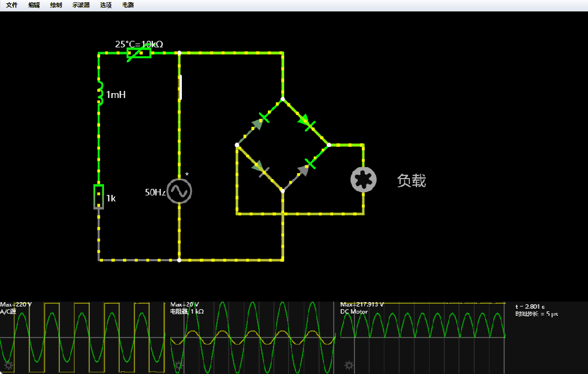Screen dimensions: 588x374
Task: Select the 50Hz AC source symbol
Action: [179, 191]
